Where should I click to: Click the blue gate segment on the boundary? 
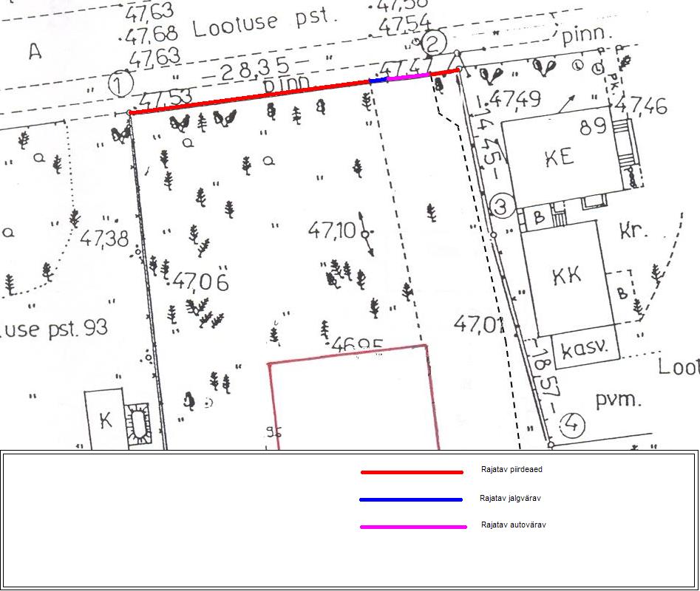pos(378,81)
